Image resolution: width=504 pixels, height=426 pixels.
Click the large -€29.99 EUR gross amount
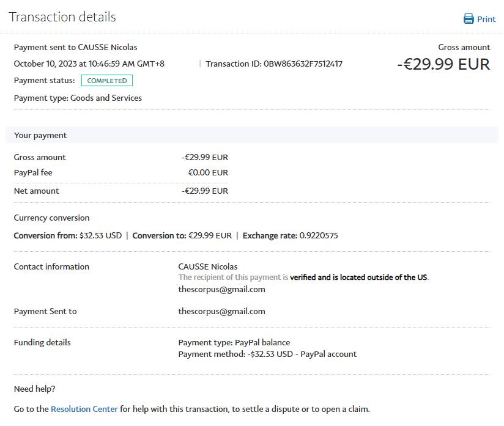(443, 64)
